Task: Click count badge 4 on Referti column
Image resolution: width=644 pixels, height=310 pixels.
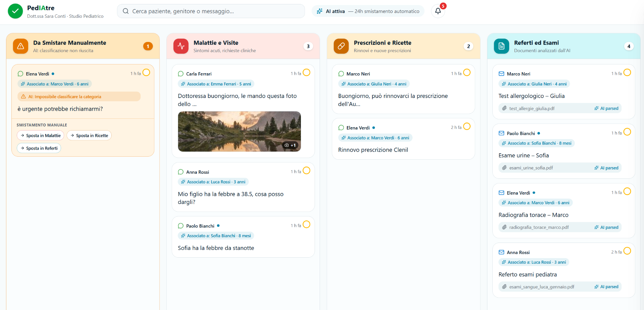Action: coord(629,46)
